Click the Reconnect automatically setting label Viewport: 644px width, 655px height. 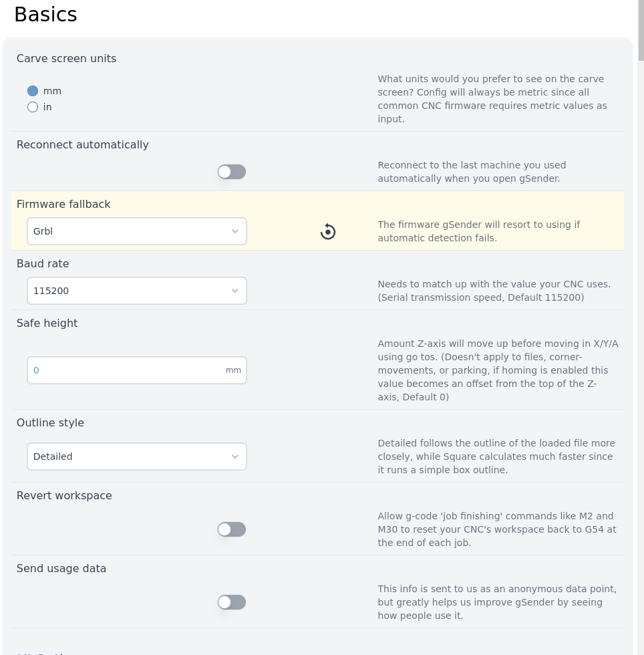(x=83, y=145)
